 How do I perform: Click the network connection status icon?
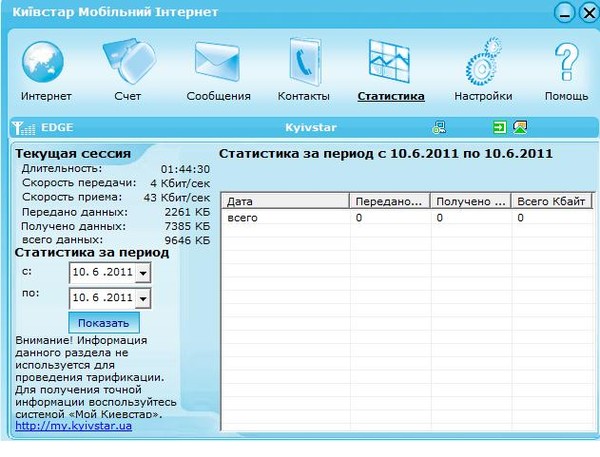[x=439, y=127]
